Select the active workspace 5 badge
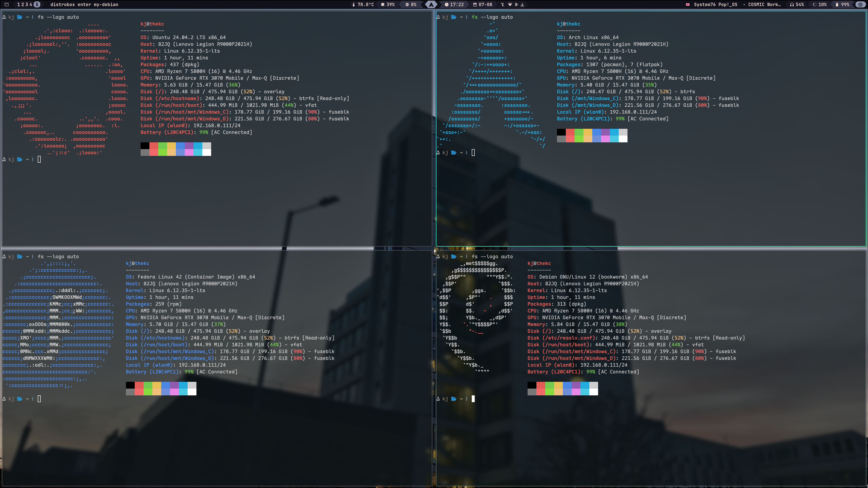The width and height of the screenshot is (868, 488). point(37,4)
